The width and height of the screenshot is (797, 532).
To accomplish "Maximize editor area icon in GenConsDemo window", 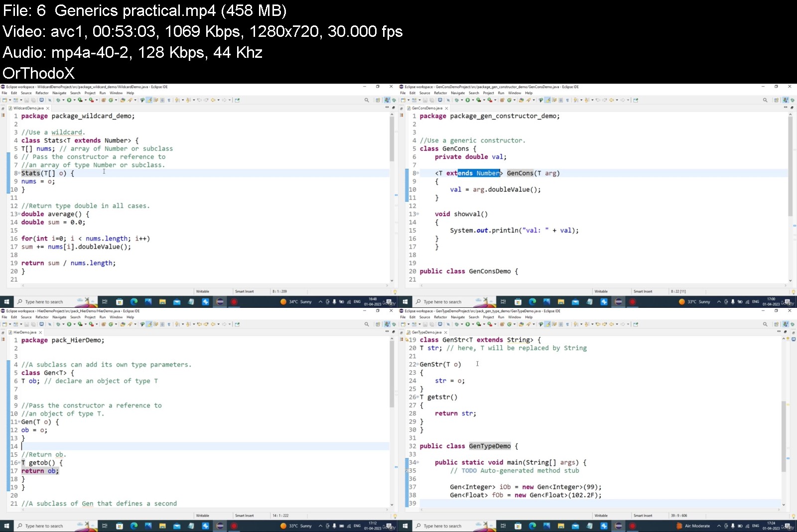I will [792, 107].
